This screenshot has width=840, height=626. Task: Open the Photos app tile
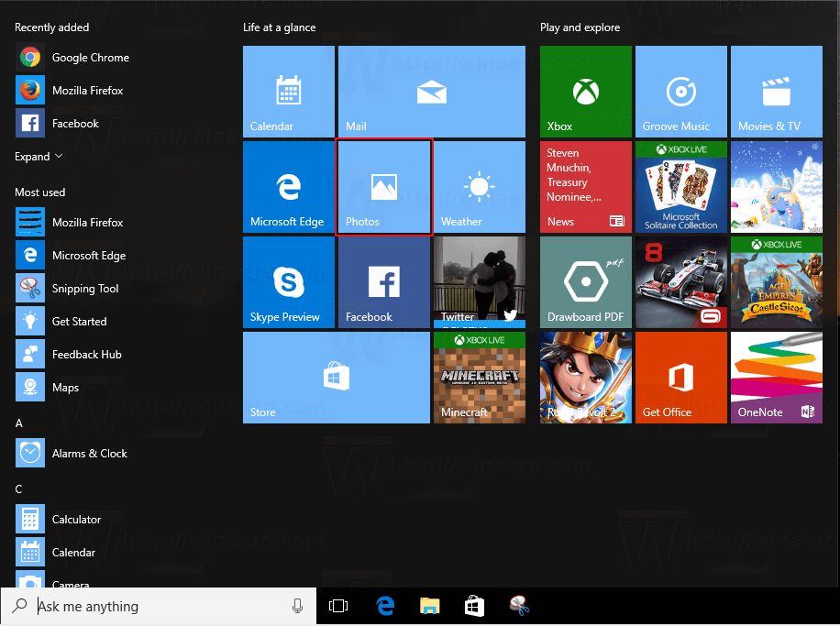[384, 186]
